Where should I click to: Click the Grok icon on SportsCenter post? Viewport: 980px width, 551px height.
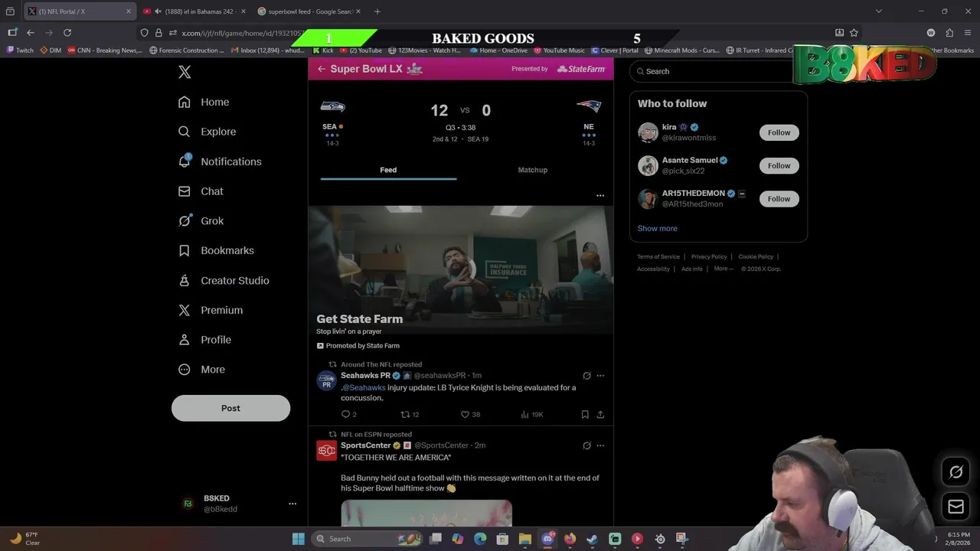(x=586, y=445)
